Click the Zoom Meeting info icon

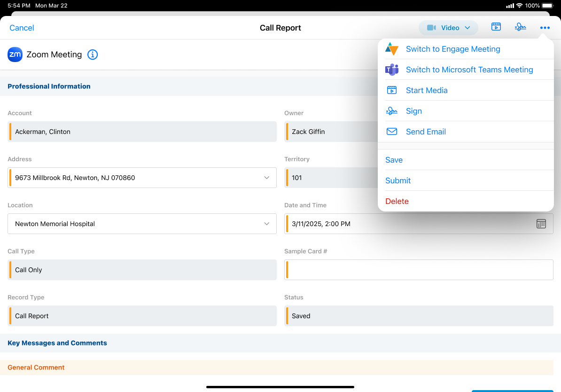tap(93, 55)
